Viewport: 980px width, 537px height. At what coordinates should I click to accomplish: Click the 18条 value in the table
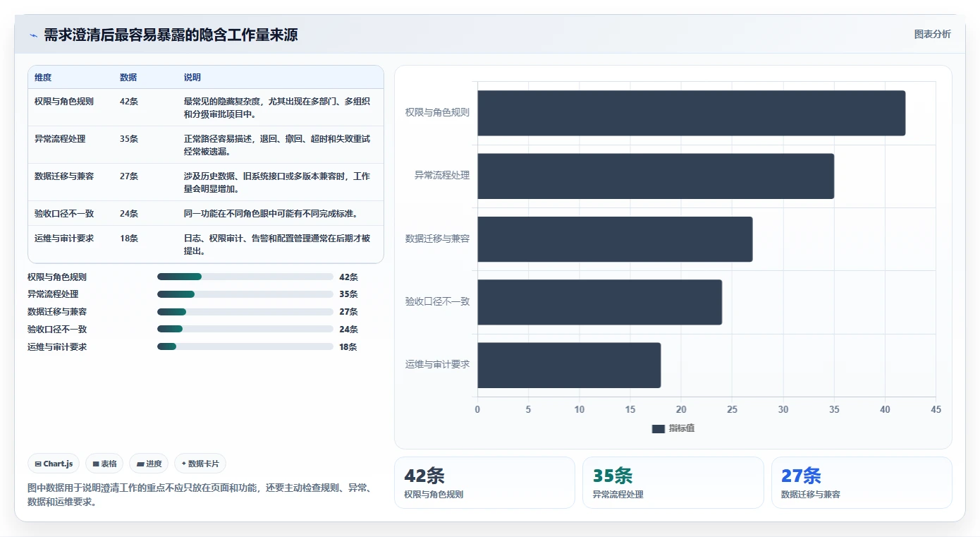(x=129, y=239)
